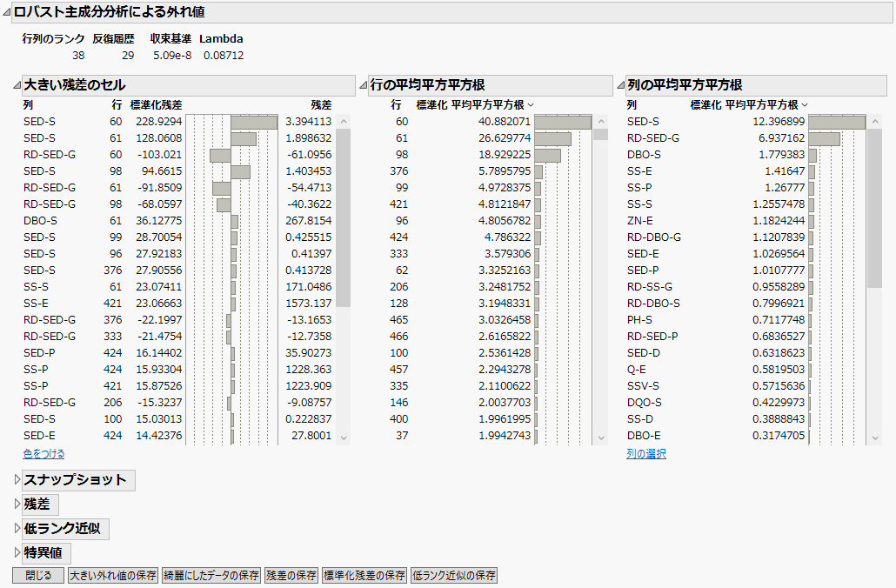
Task: Click 大きい外れ値の保存 button
Action: [x=113, y=576]
